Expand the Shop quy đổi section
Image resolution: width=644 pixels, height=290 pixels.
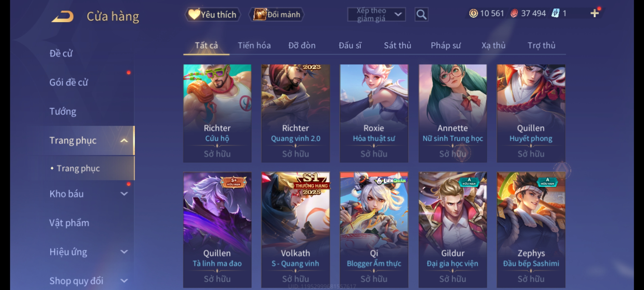click(124, 281)
